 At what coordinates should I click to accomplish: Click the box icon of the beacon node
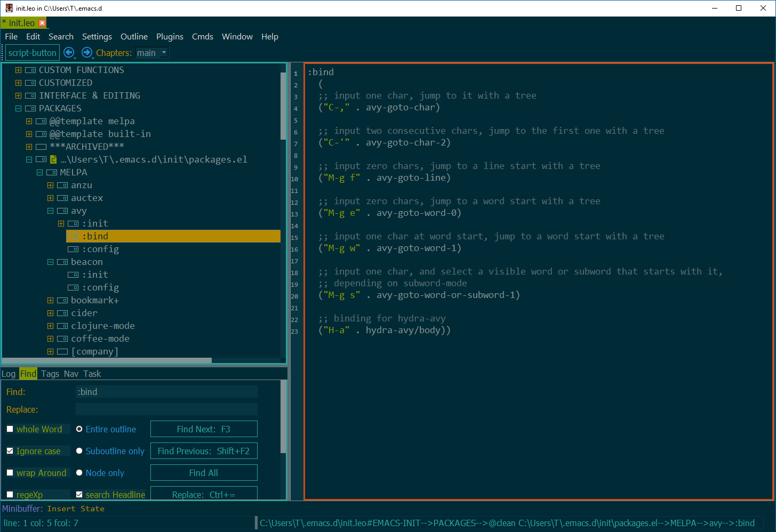[x=62, y=262]
